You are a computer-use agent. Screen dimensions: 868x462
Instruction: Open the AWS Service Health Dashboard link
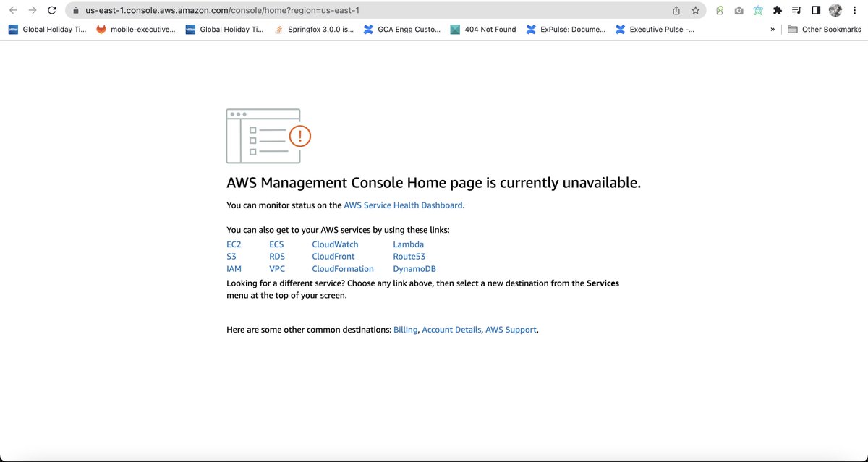point(404,205)
